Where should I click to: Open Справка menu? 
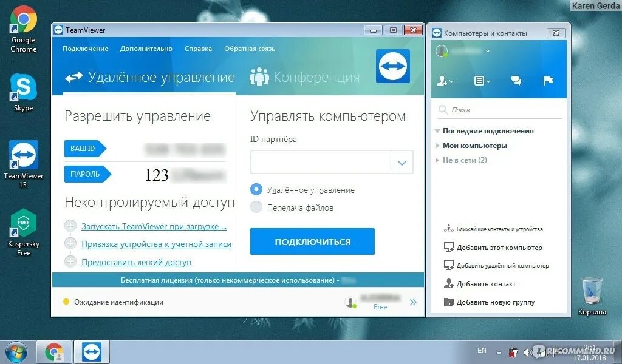(x=199, y=49)
